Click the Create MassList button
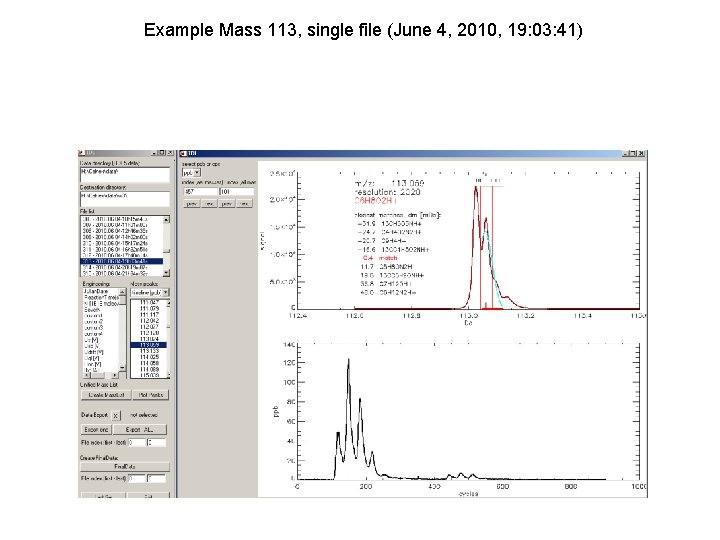The width and height of the screenshot is (720, 540). click(106, 395)
